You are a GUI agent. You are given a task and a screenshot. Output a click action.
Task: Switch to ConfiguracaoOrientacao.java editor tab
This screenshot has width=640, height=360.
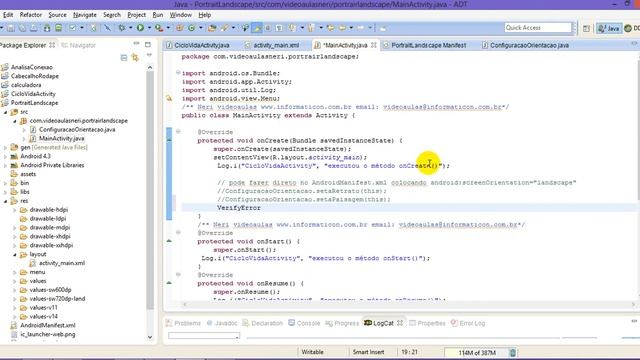tap(525, 45)
